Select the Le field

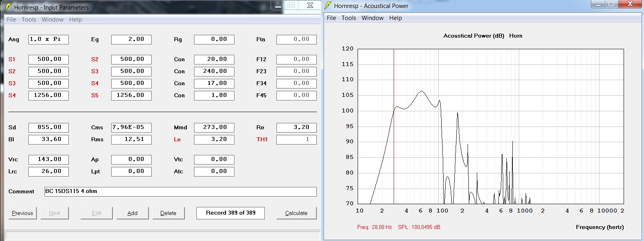pyautogui.click(x=214, y=139)
